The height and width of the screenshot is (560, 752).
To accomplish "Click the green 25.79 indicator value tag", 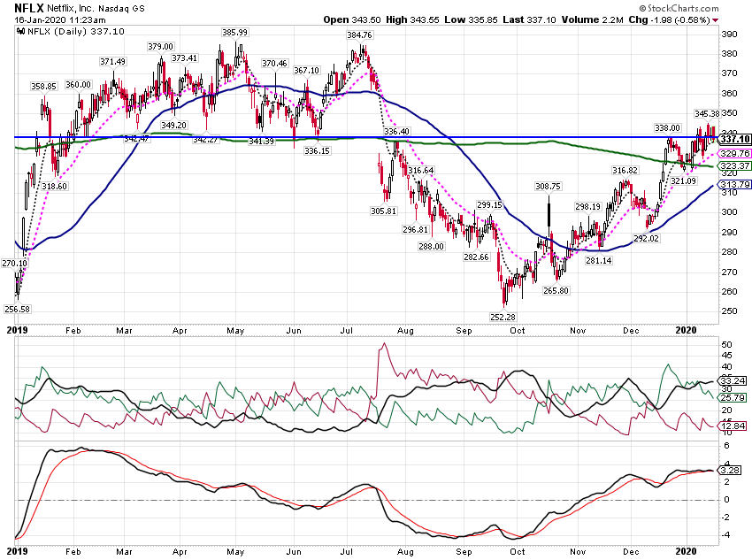I will tap(733, 397).
